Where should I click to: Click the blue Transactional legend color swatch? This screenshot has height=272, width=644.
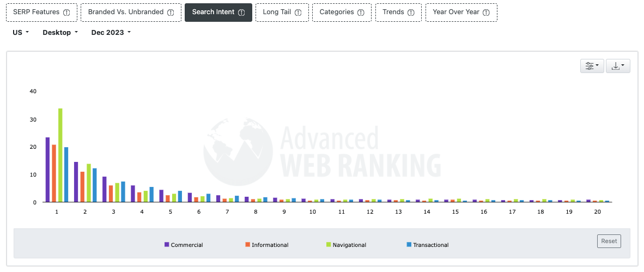point(409,245)
